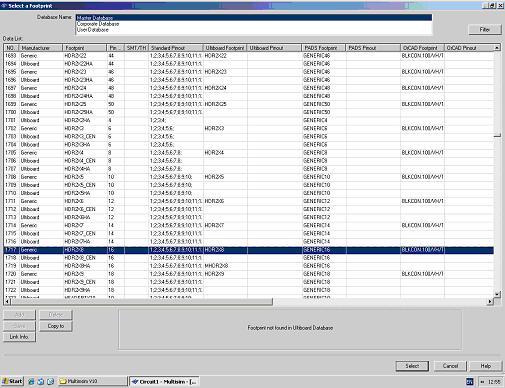Sort by Manufacturer column header

click(x=41, y=48)
